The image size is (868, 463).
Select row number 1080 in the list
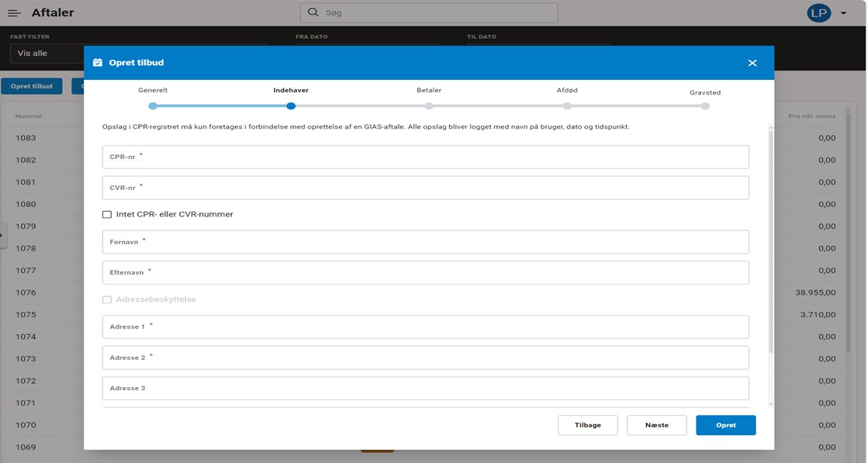26,204
